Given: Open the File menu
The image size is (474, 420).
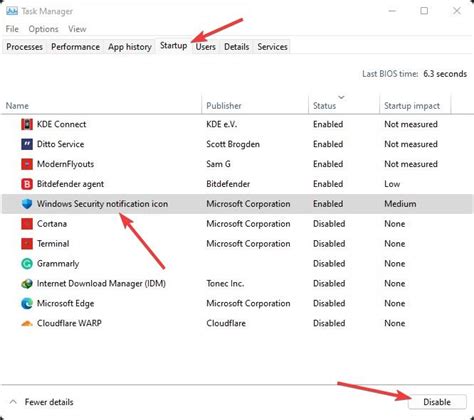Looking at the screenshot, I should pyautogui.click(x=12, y=29).
